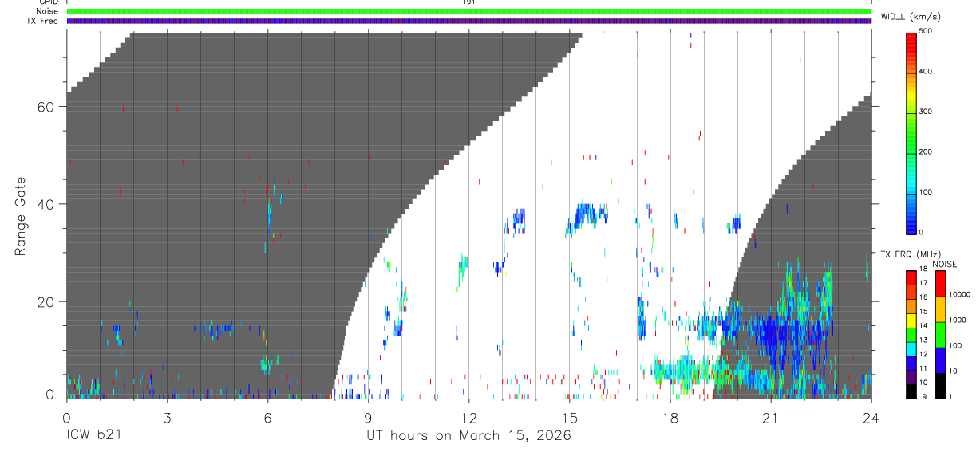The width and height of the screenshot is (980, 452).
Task: Select the purple TX Freq strip above the plot
Action: (469, 21)
